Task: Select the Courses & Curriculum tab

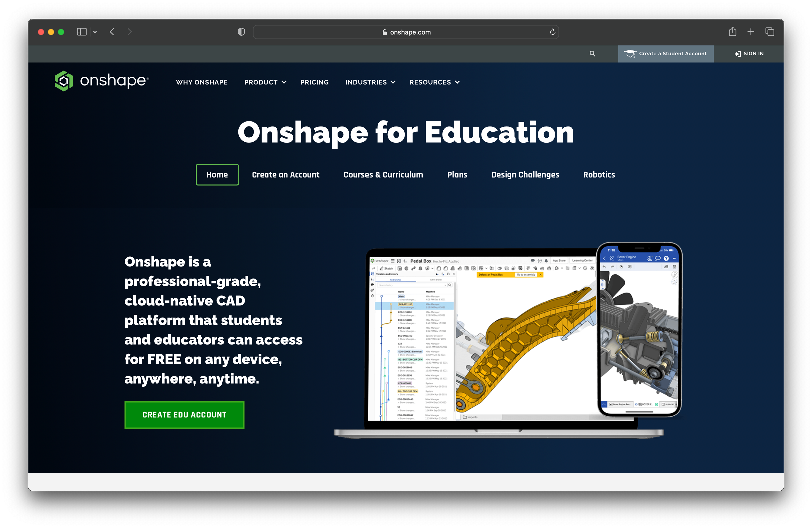Action: coord(383,175)
